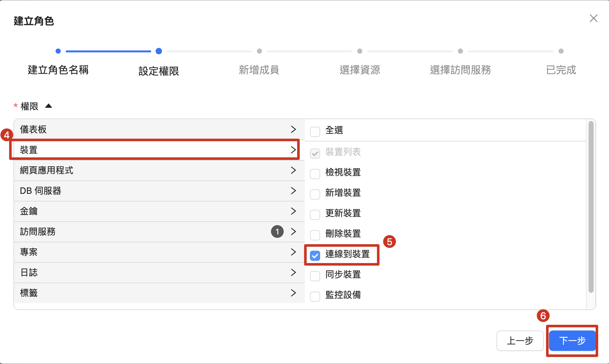Click the 選擇訪問服務 step dot

[460, 51]
